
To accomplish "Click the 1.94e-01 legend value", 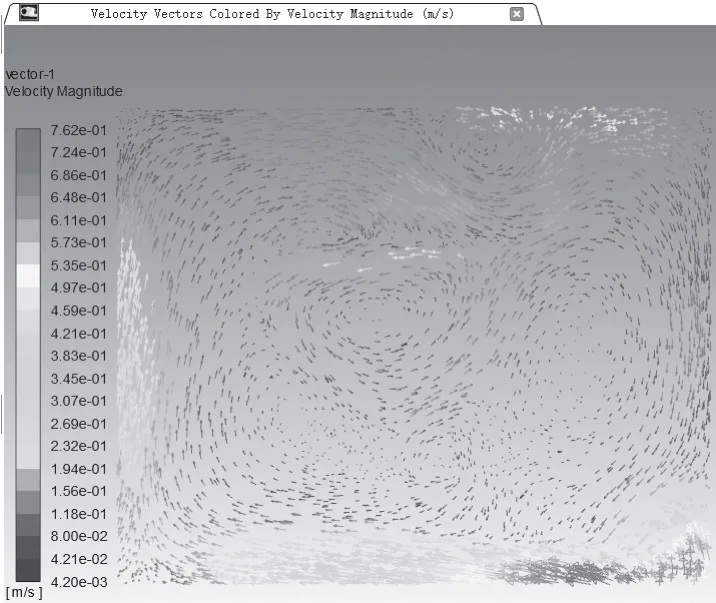I will pyautogui.click(x=79, y=469).
